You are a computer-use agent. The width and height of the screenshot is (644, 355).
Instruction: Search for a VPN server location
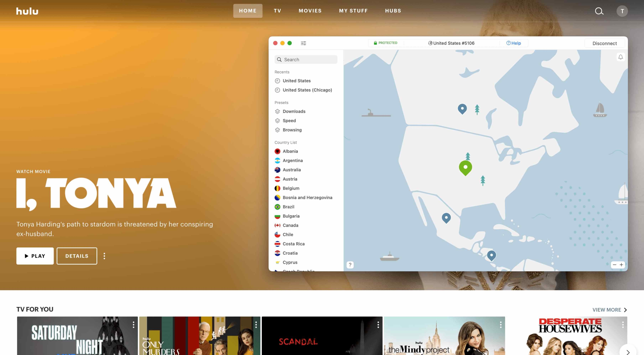(306, 59)
